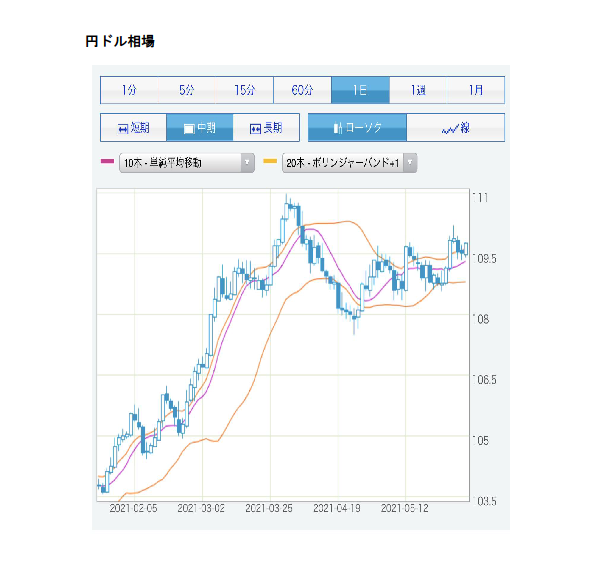This screenshot has width=595, height=572.
Task: Click the 2021-03-25 date label on chart
Action: pyautogui.click(x=269, y=508)
